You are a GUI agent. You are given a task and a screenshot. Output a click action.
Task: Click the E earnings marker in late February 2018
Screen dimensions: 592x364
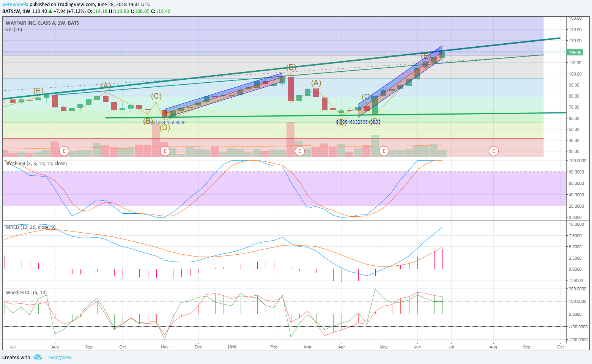pyautogui.click(x=300, y=151)
